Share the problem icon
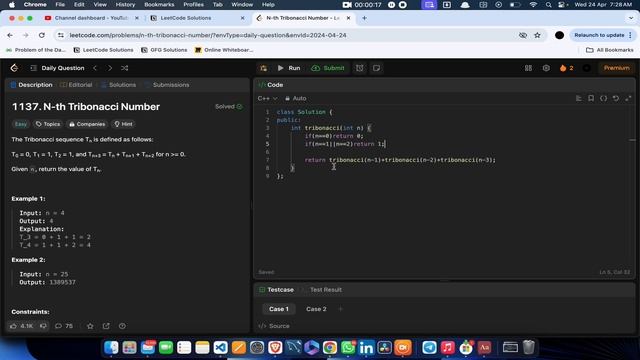Screen dimensions: 640x360 106,326
